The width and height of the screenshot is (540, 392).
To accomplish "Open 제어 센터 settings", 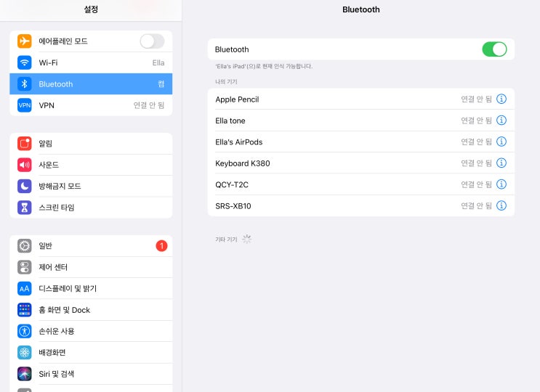I will [x=91, y=267].
